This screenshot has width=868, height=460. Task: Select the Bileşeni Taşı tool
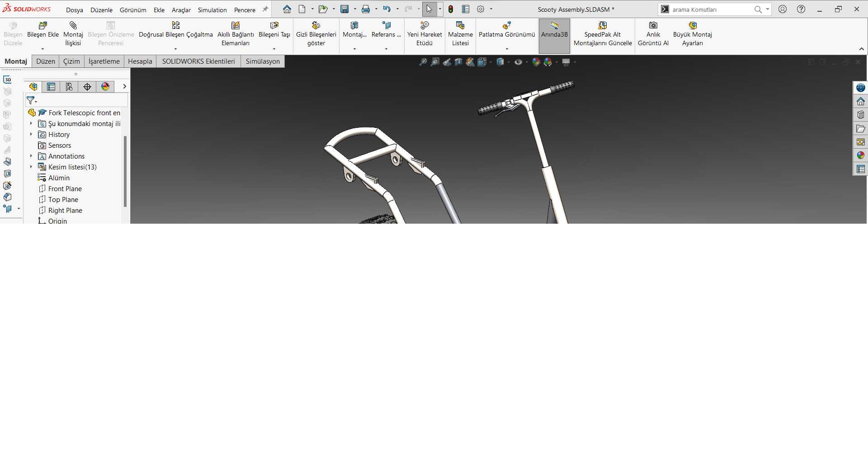(274, 30)
